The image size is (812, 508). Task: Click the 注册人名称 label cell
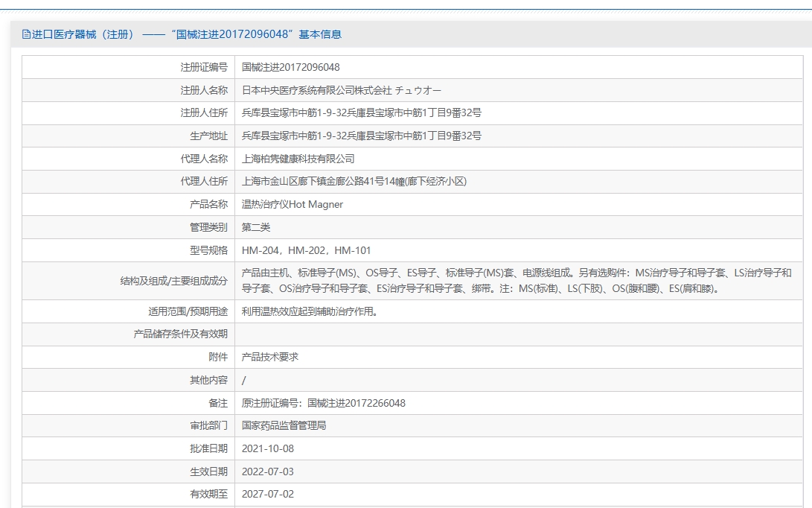[x=204, y=90]
